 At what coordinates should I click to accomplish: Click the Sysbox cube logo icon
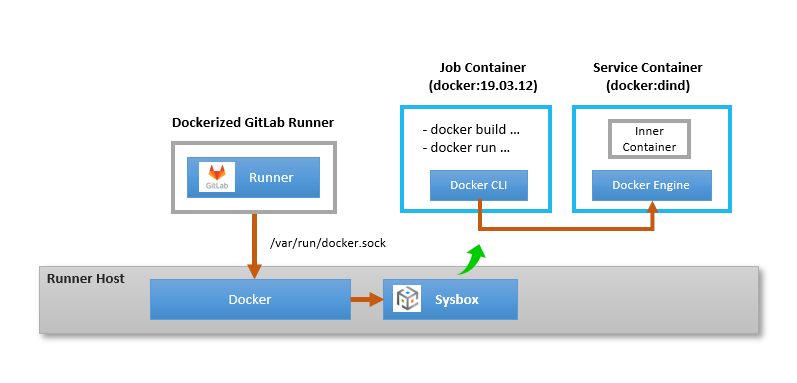click(x=407, y=299)
